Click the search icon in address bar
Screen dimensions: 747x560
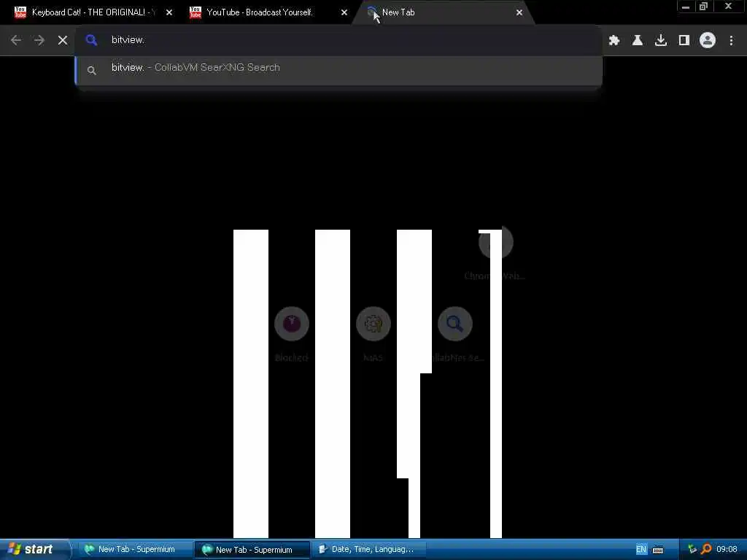coord(91,40)
